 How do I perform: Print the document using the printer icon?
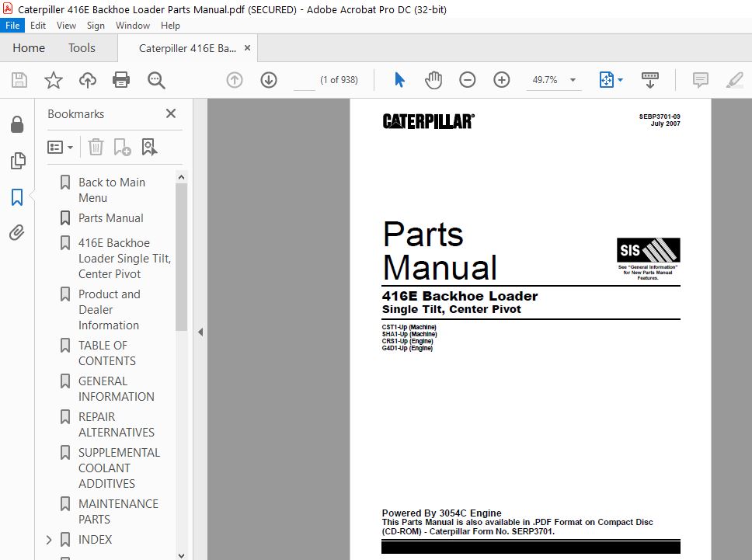click(121, 80)
